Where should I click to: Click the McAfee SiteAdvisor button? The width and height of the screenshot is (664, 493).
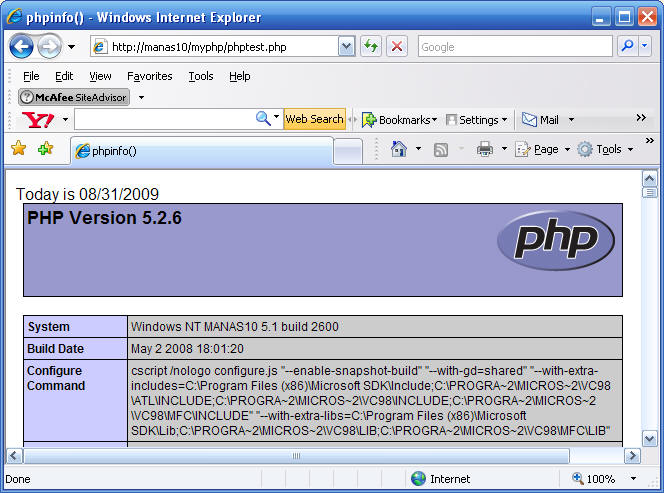[74, 97]
